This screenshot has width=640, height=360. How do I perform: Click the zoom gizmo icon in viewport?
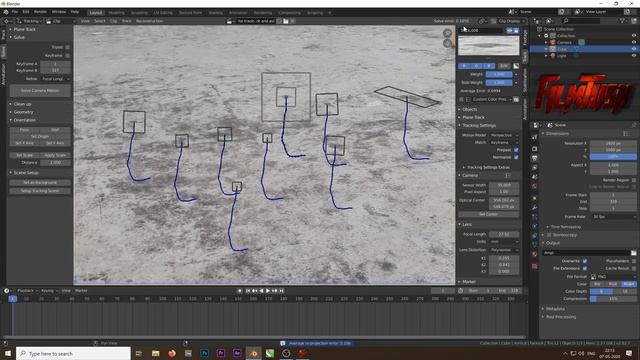click(x=448, y=33)
